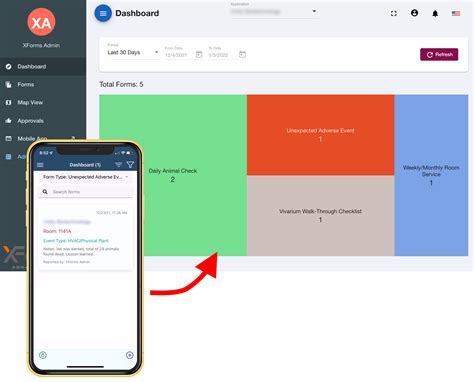Click the Total Forms: 5 label
Screen dimensions: 474x382
[x=121, y=84]
